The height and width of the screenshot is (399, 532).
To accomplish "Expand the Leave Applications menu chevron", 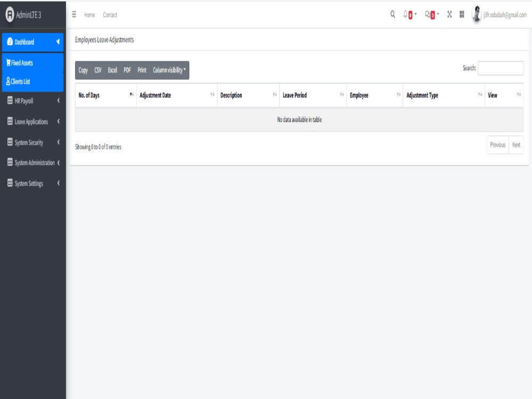I will pos(59,121).
